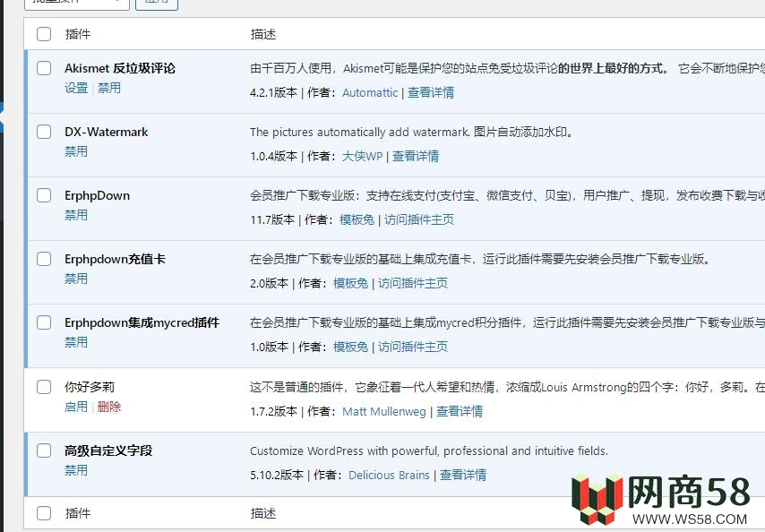Click 禁用 under Erphpdown集成mycred插件

click(76, 342)
